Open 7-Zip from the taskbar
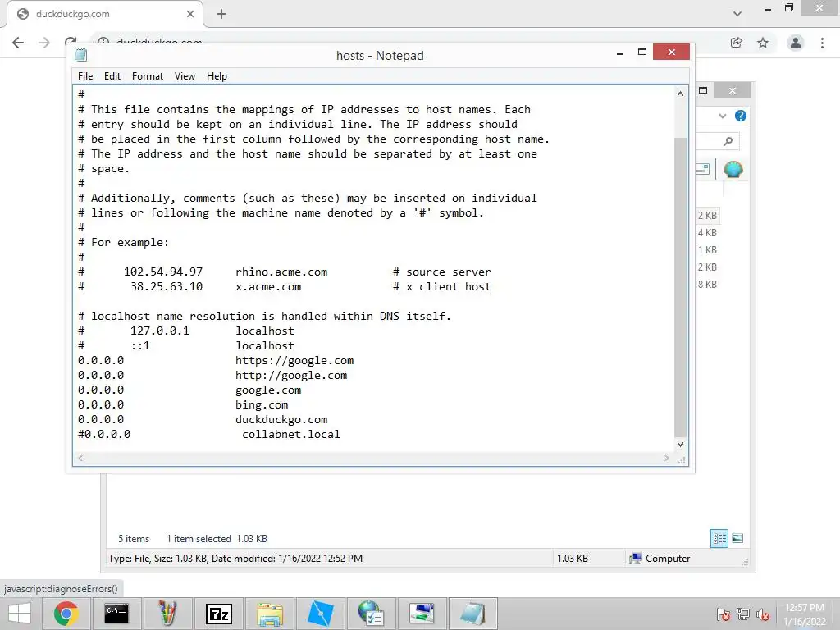840x630 pixels. (218, 614)
